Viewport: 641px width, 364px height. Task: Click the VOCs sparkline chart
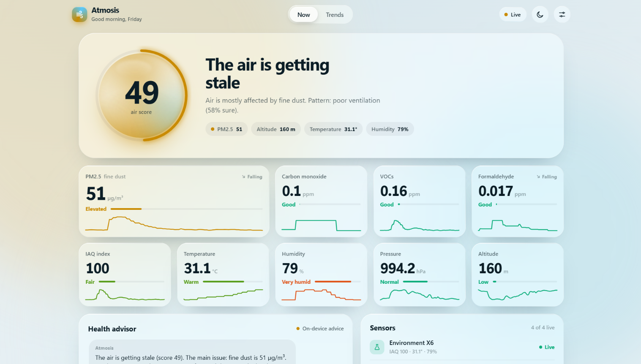[420, 225]
